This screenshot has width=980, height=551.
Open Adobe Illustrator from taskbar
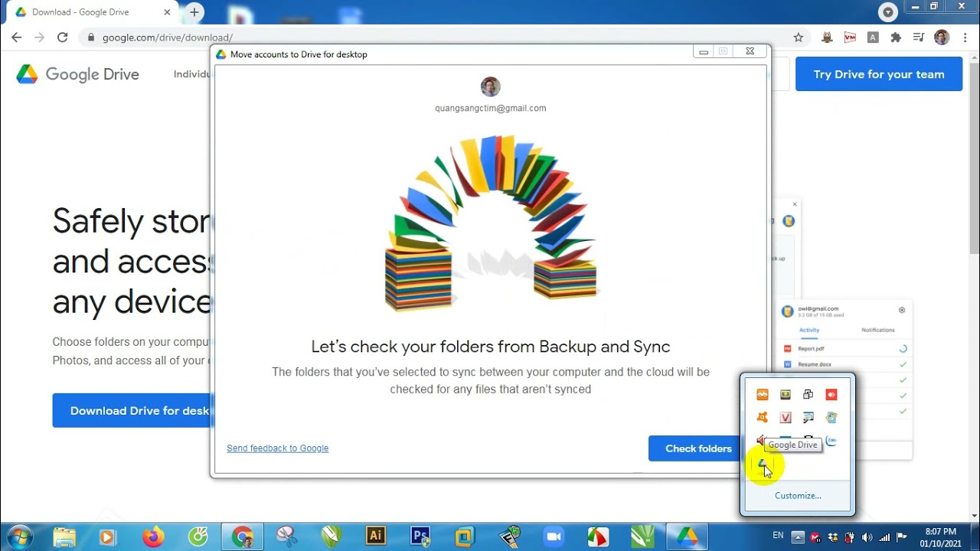375,536
